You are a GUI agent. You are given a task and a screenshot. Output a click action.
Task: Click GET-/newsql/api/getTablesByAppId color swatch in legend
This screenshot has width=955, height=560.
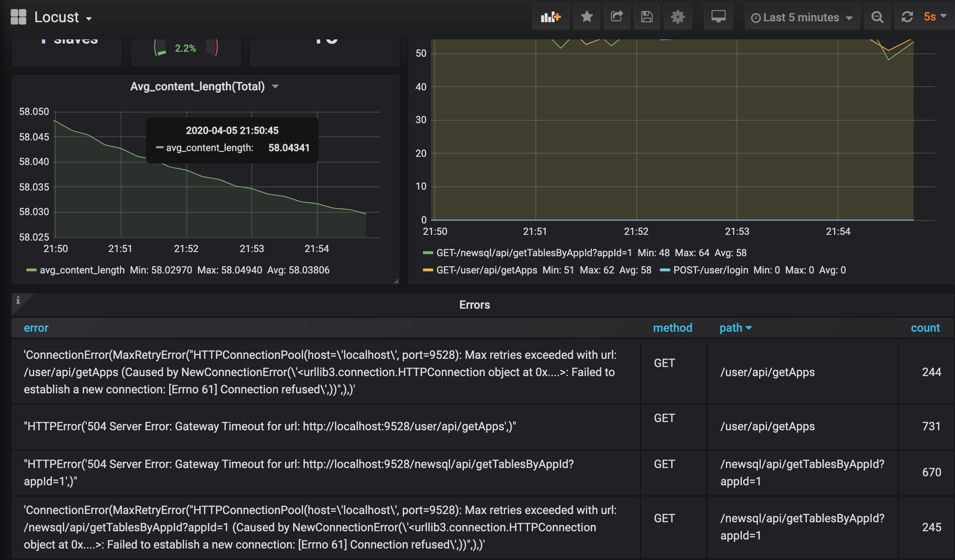[x=428, y=253]
